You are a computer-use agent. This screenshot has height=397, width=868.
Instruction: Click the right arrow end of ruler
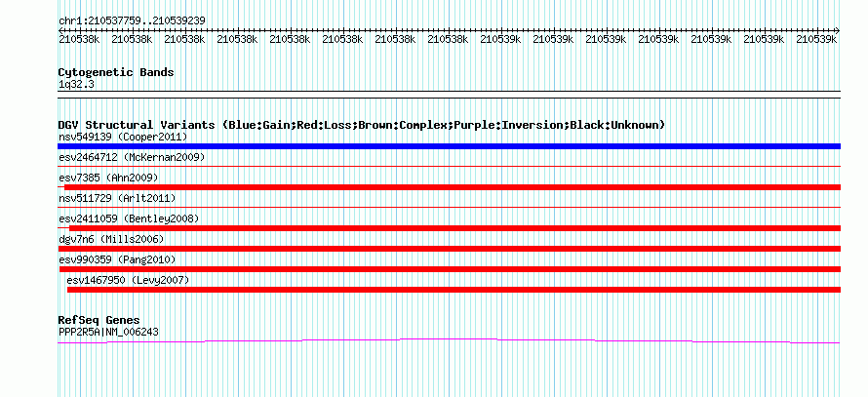click(837, 30)
